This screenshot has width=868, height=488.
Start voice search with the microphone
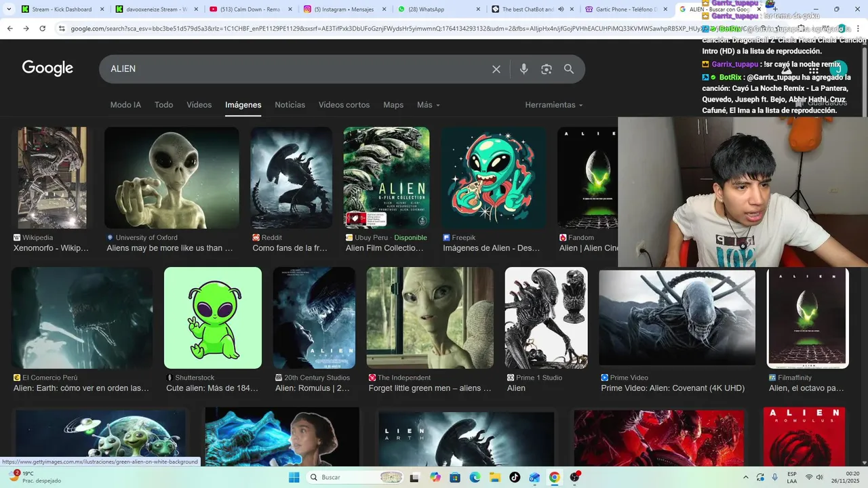tap(524, 69)
